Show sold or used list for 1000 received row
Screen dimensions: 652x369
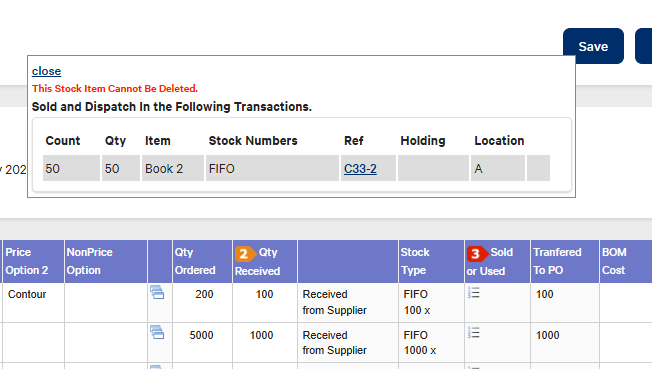pyautogui.click(x=474, y=332)
